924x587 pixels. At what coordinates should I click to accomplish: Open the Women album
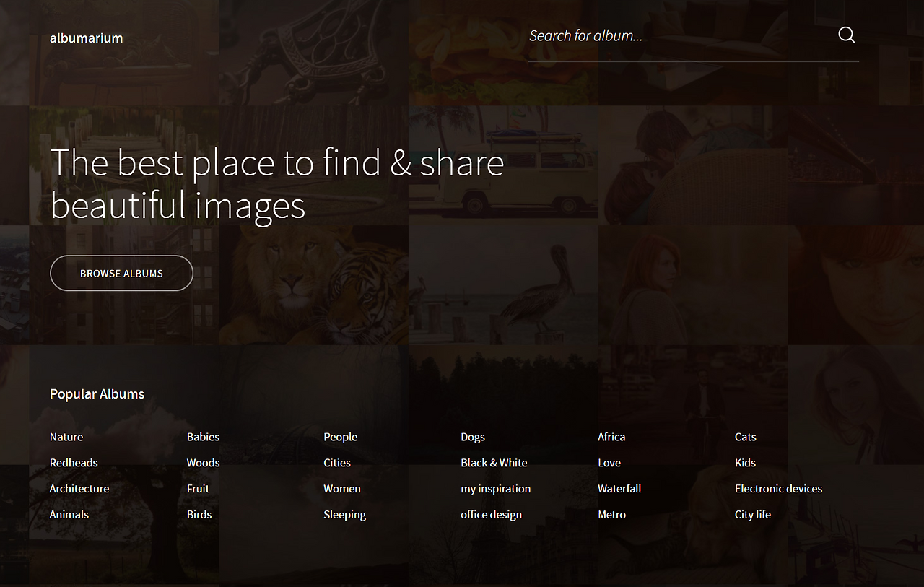pos(342,489)
